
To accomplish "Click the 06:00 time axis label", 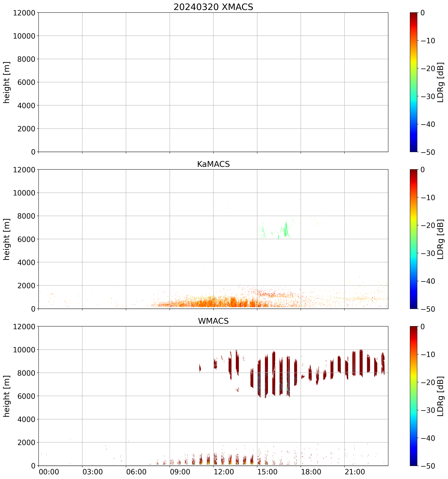I will 136,472.
